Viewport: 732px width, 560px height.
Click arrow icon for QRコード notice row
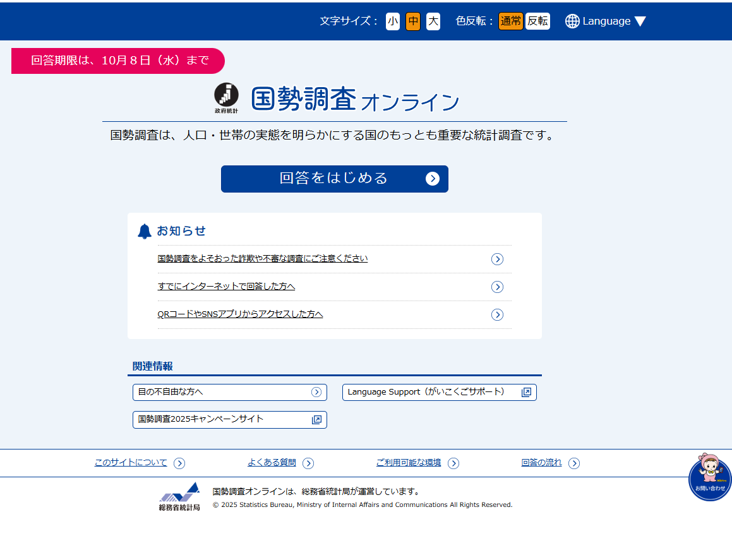(497, 315)
